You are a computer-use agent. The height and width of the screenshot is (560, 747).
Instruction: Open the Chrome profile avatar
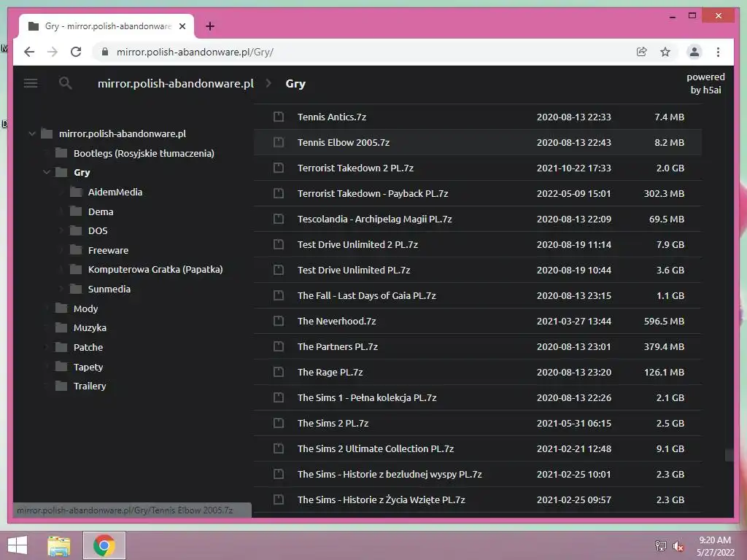coord(694,52)
